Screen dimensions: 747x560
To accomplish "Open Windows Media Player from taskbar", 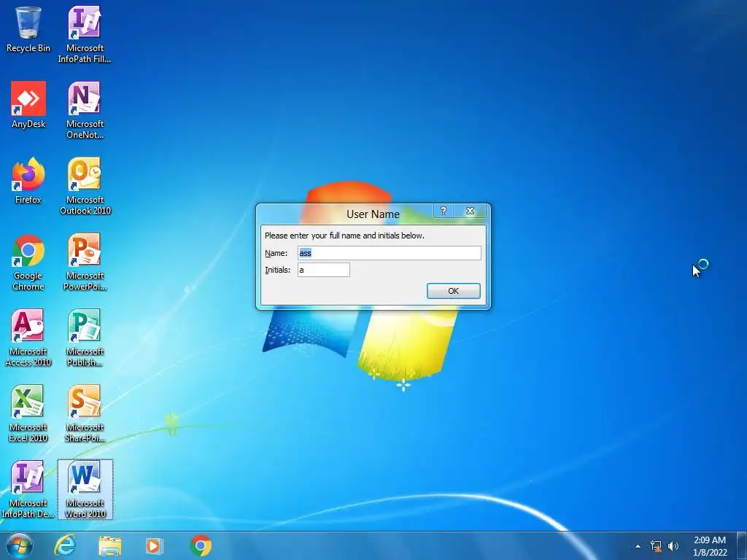I will click(154, 545).
